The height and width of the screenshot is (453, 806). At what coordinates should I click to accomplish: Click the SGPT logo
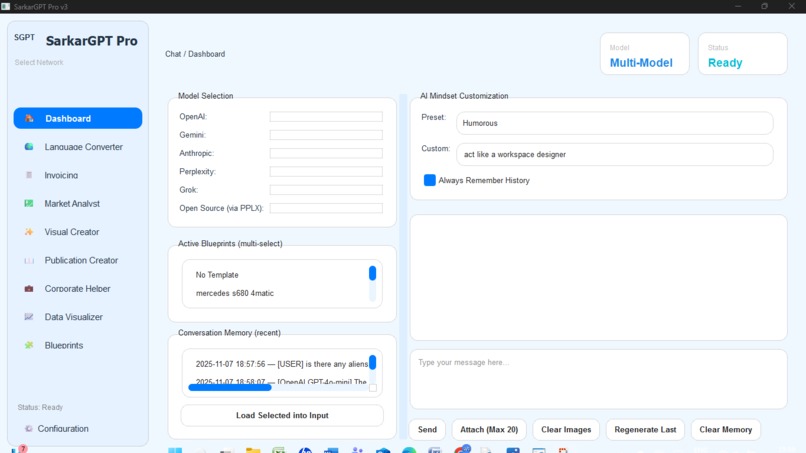click(x=24, y=37)
